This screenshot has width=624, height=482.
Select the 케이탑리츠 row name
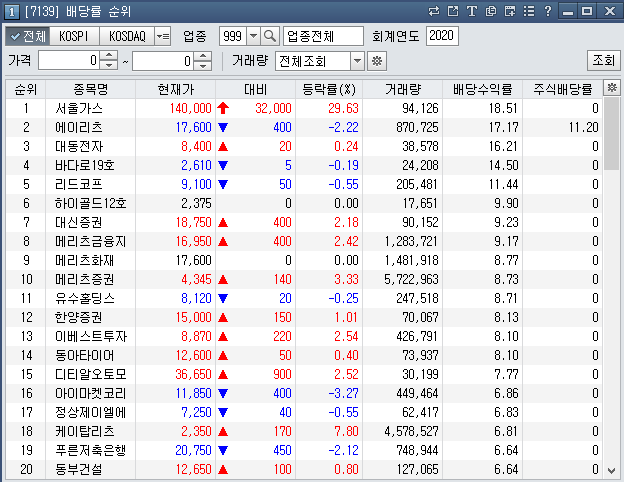click(x=85, y=431)
